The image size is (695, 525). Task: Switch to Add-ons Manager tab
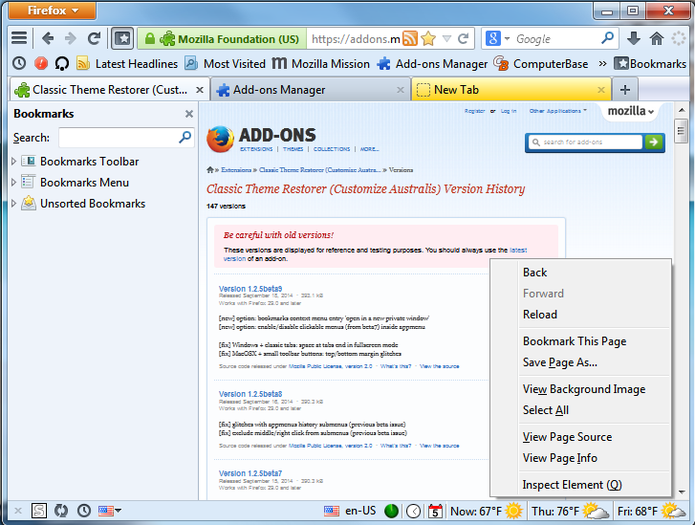tap(311, 90)
